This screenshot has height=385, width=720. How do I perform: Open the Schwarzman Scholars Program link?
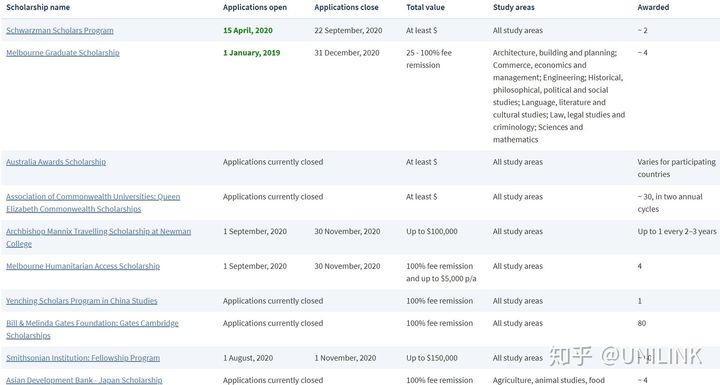(x=60, y=30)
